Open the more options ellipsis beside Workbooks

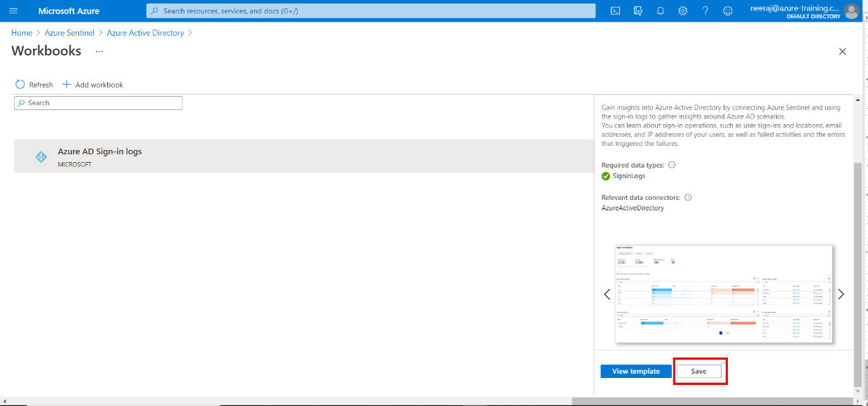point(99,51)
